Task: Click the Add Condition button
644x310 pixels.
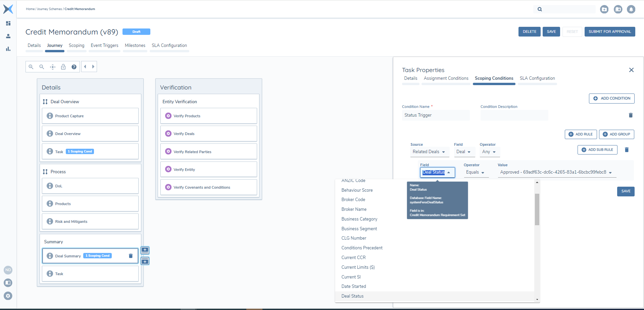Action: [611, 99]
